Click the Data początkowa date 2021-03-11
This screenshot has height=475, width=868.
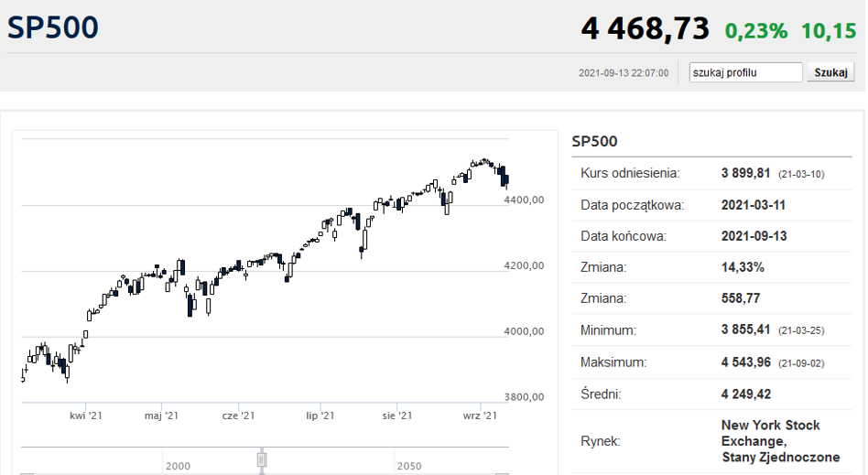pos(754,205)
